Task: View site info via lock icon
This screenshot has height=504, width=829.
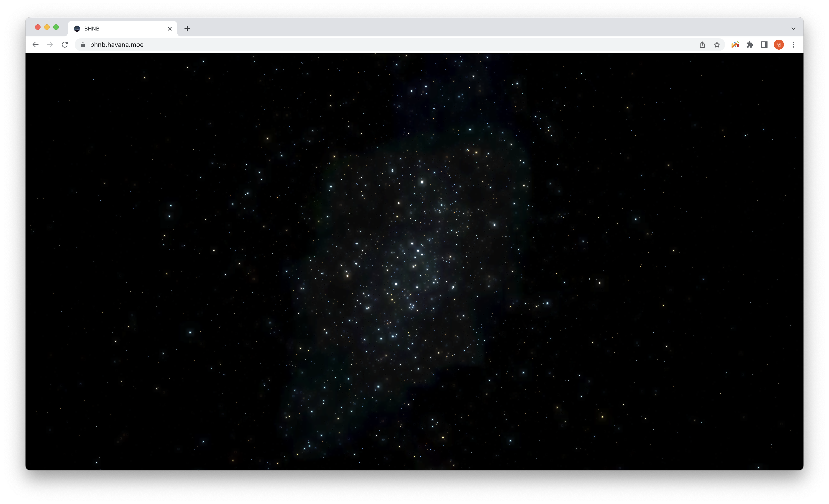Action: pos(83,45)
